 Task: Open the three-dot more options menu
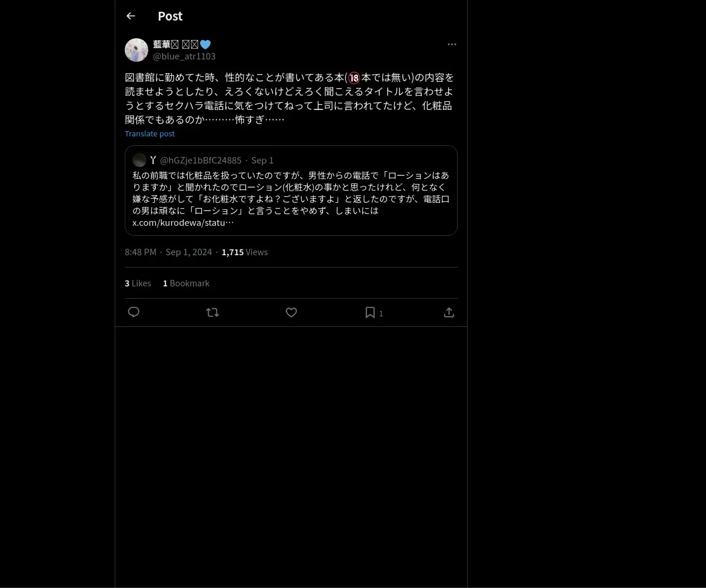pos(452,44)
